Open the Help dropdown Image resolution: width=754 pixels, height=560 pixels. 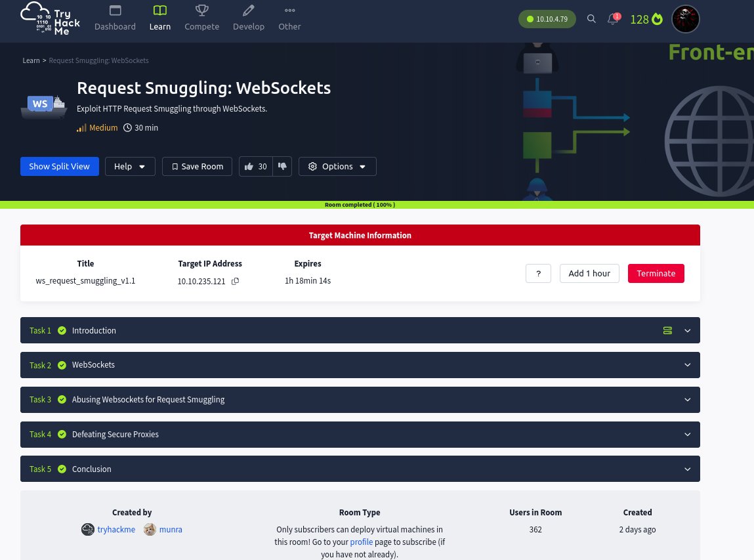click(x=130, y=167)
